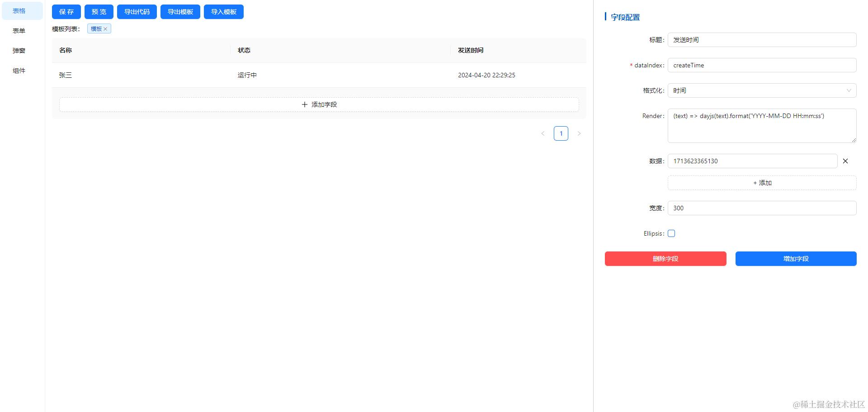The width and height of the screenshot is (868, 412).
Task: Switch to the 表格 sidebar tab
Action: pos(22,11)
